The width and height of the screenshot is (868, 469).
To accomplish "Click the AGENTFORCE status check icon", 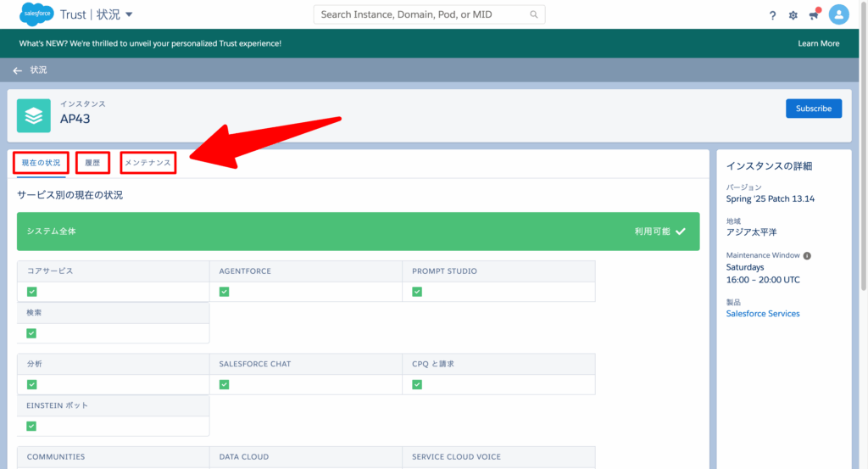I will click(224, 292).
